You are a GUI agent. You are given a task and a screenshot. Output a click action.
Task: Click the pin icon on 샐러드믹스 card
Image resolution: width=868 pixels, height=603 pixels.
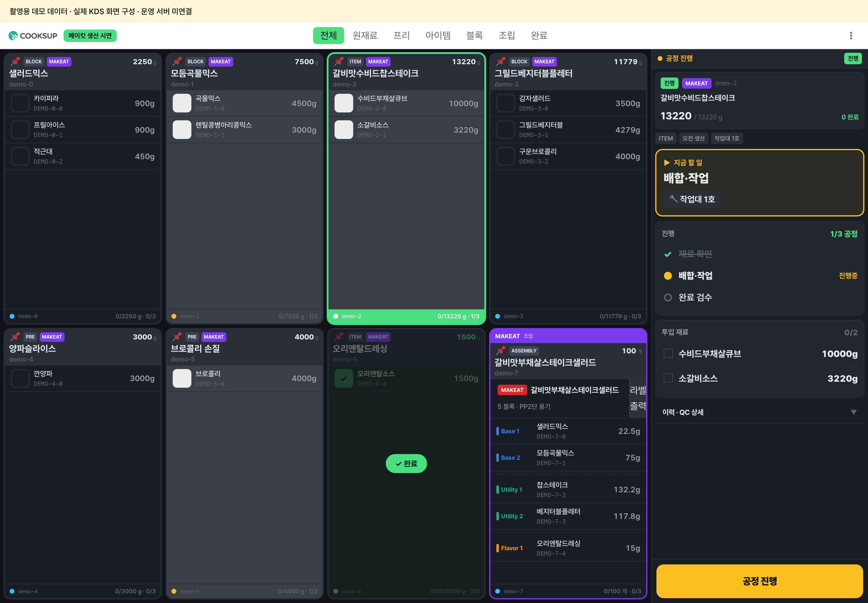pos(15,61)
